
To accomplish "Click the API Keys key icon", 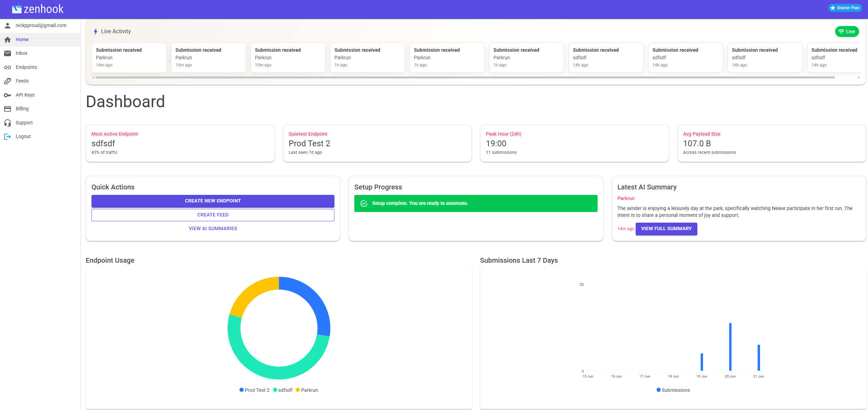I will point(8,95).
